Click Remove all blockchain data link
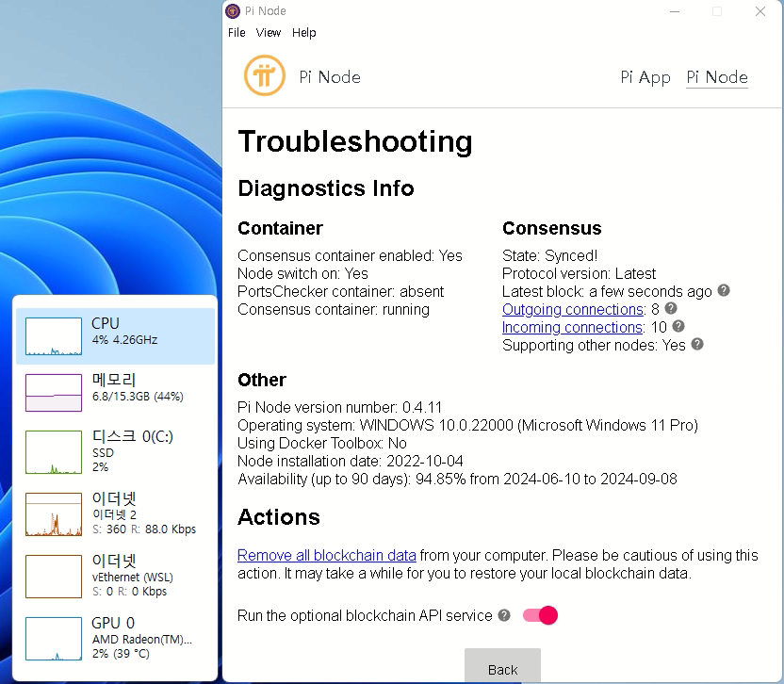The height and width of the screenshot is (684, 784). (326, 555)
